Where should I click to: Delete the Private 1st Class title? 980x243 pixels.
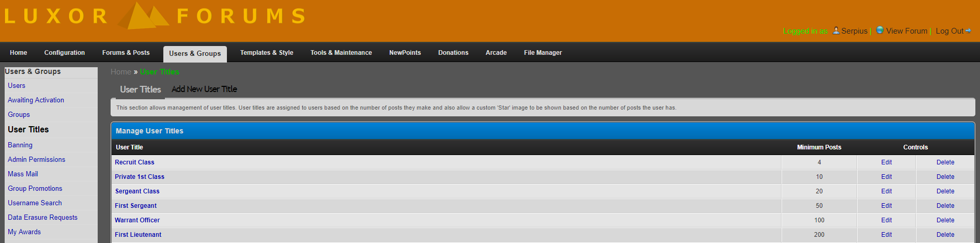(x=945, y=177)
